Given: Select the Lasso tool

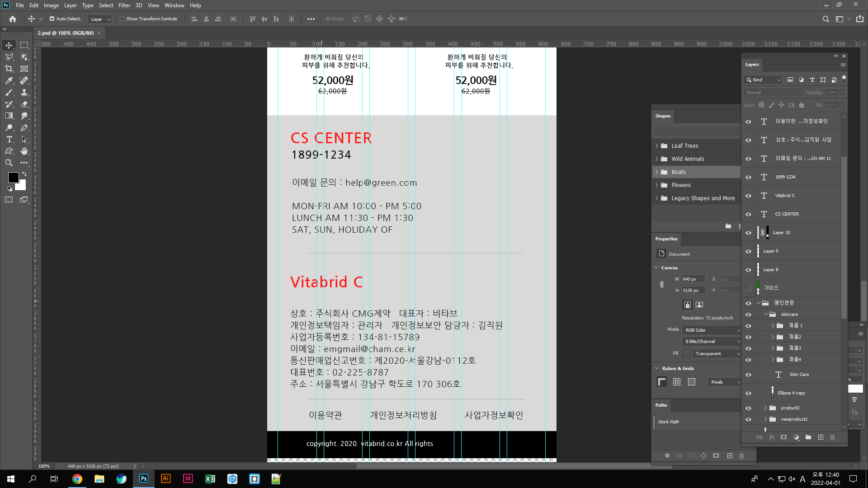Looking at the screenshot, I should [9, 57].
